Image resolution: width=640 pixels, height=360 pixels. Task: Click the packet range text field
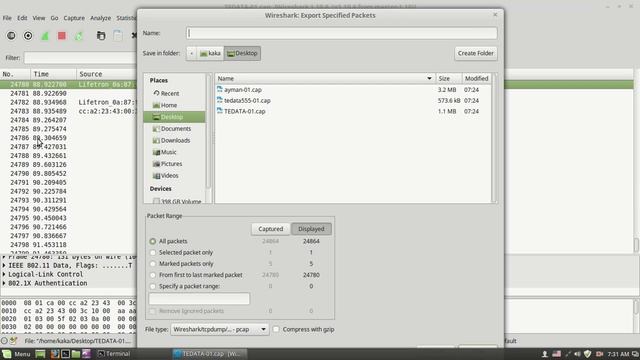[199, 298]
